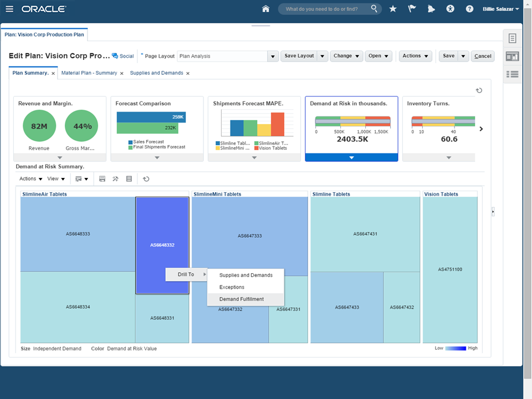The width and height of the screenshot is (532, 399).
Task: Open the Watchlist flag icon
Action: pos(412,9)
